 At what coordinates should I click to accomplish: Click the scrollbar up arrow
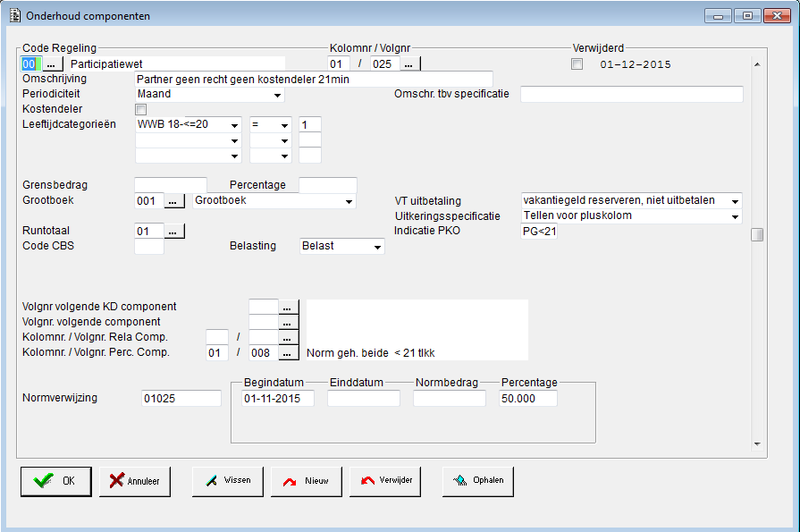[x=757, y=64]
